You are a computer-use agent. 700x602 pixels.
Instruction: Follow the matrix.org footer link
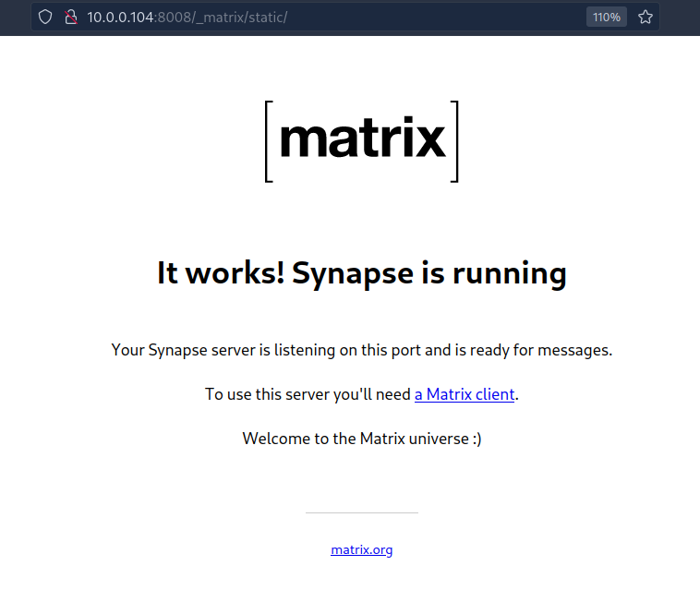[x=362, y=549]
